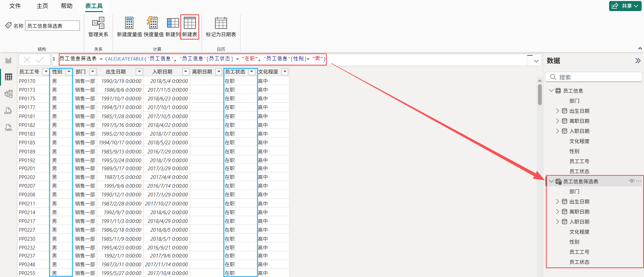Click the 新建列 icon
The height and width of the screenshot is (277, 644).
click(x=173, y=23)
